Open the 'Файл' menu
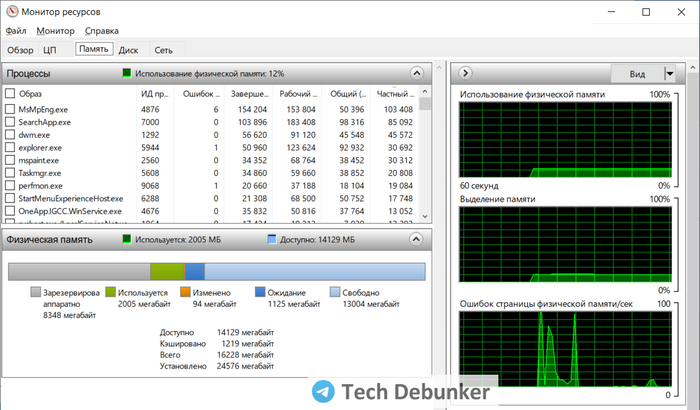Image resolution: width=700 pixels, height=410 pixels. point(16,31)
